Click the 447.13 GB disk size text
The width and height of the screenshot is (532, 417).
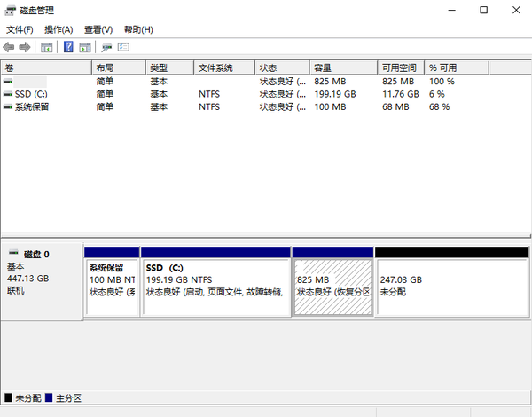point(27,279)
